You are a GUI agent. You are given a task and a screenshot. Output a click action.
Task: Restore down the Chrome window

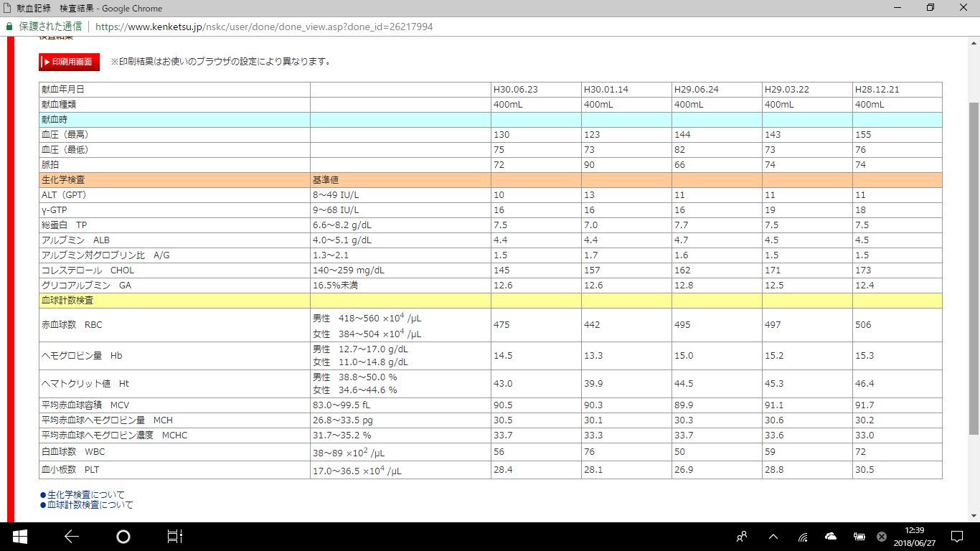tap(930, 8)
